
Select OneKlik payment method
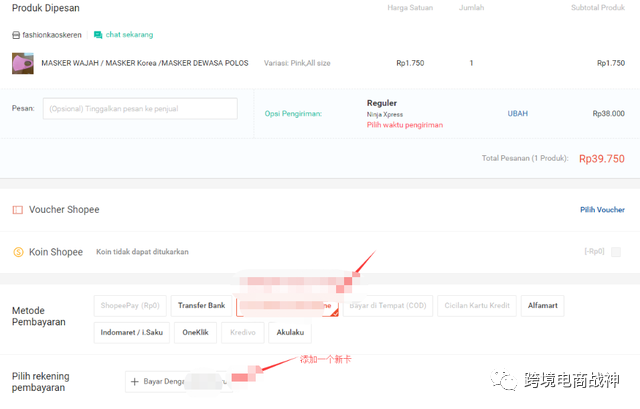pos(196,333)
